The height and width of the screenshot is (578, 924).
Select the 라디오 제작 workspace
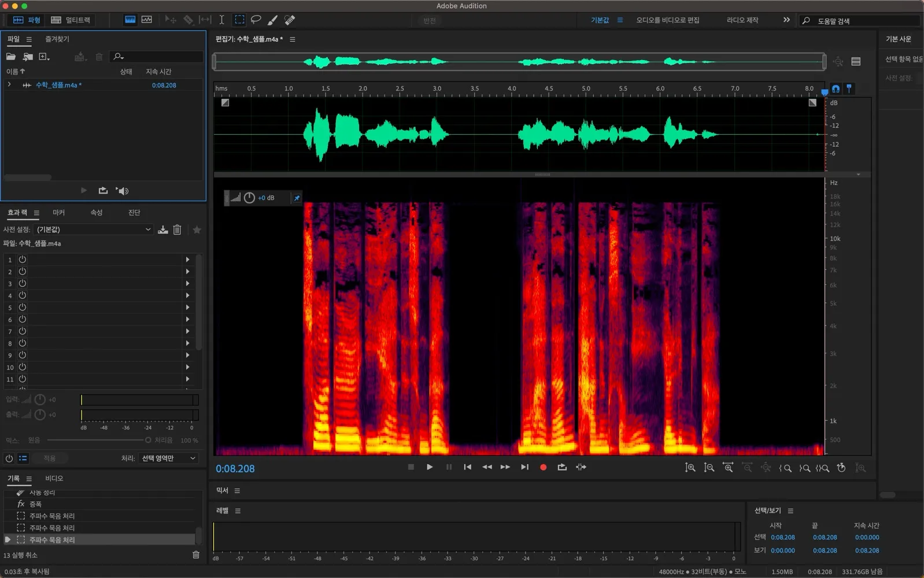[742, 20]
